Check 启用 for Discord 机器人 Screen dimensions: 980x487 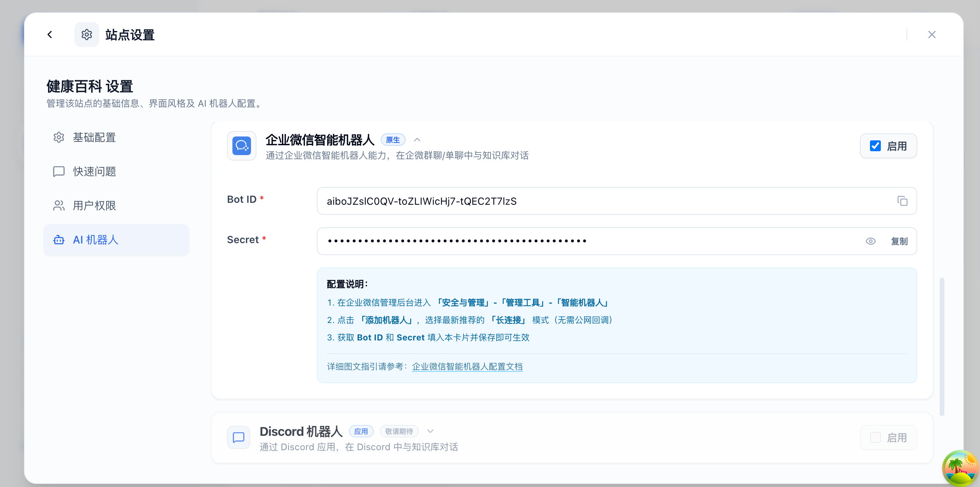(875, 437)
